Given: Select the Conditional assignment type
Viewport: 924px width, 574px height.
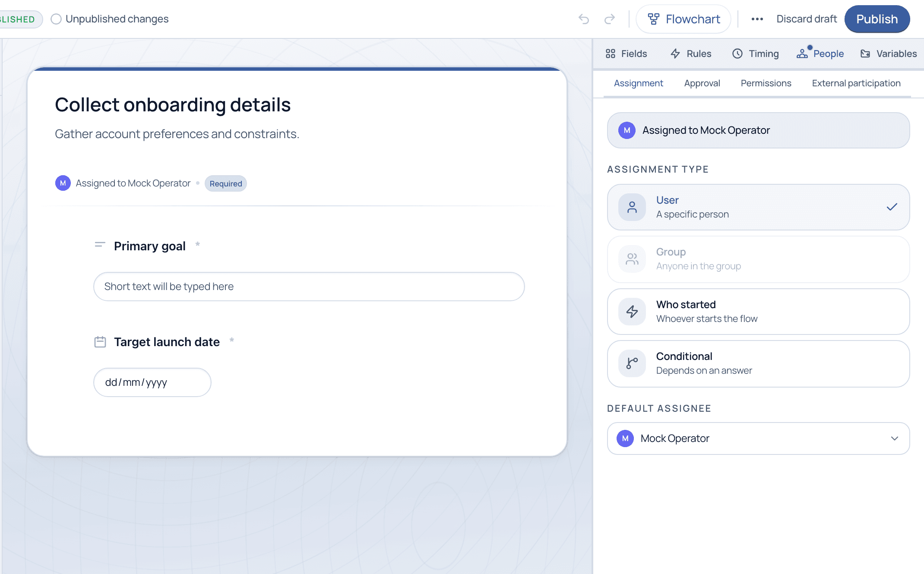Looking at the screenshot, I should 758,363.
